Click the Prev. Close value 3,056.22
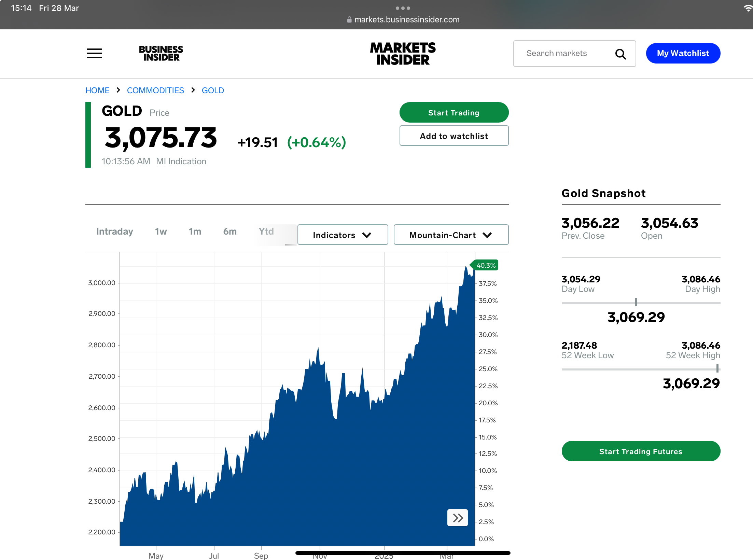753x560 pixels. (x=590, y=223)
